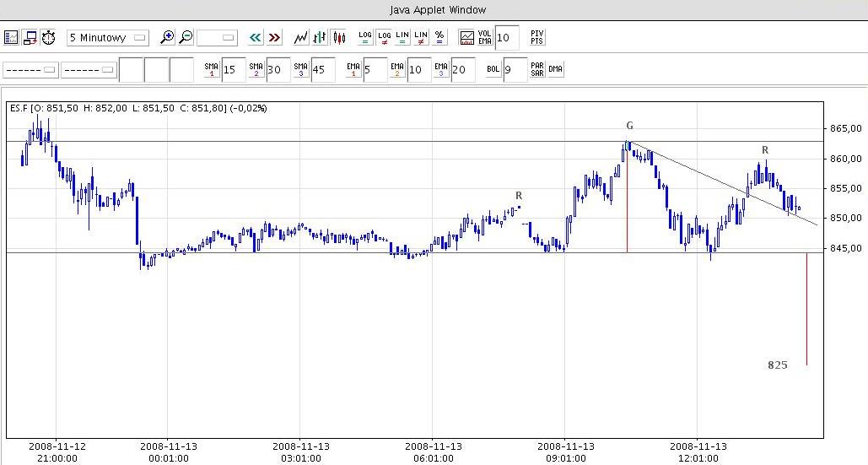Click the VOL EMA period field showing 10

(x=507, y=37)
